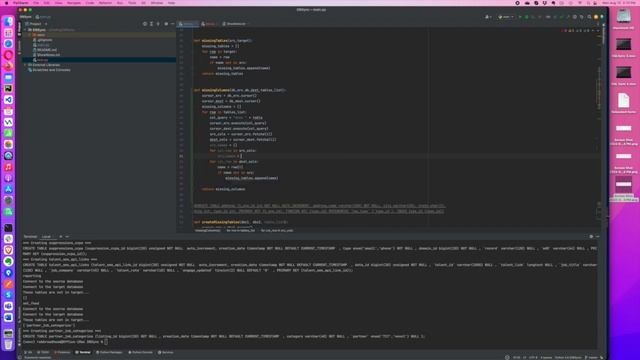Viewport: 640px width, 360px height.
Task: Open the Terminal tool window button
Action: point(83,352)
